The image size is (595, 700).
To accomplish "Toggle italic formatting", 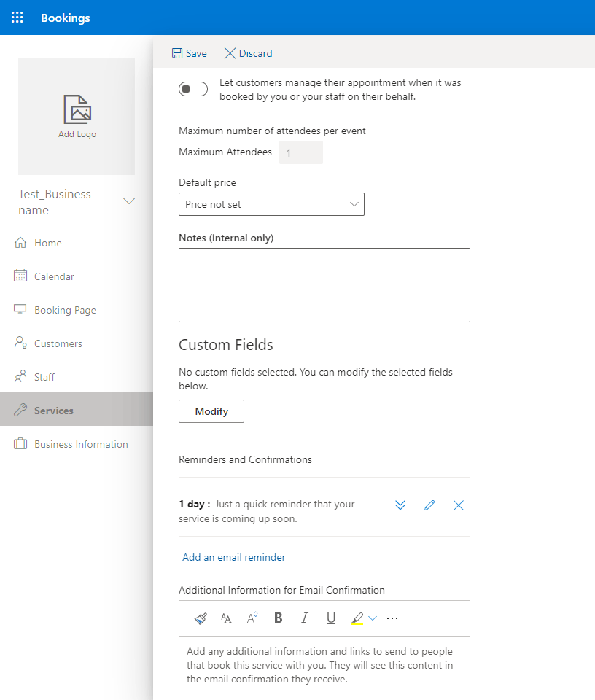I will coord(304,618).
